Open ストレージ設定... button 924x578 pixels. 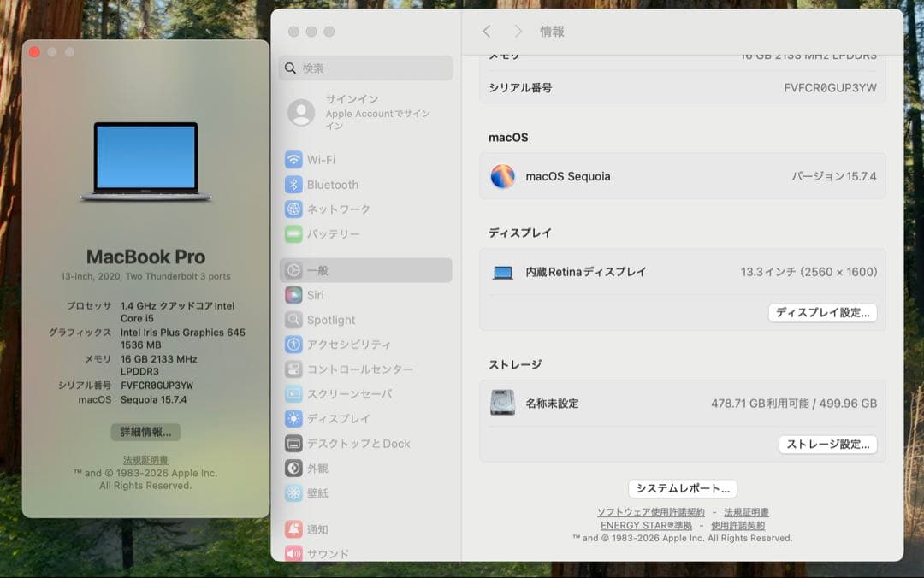828,445
